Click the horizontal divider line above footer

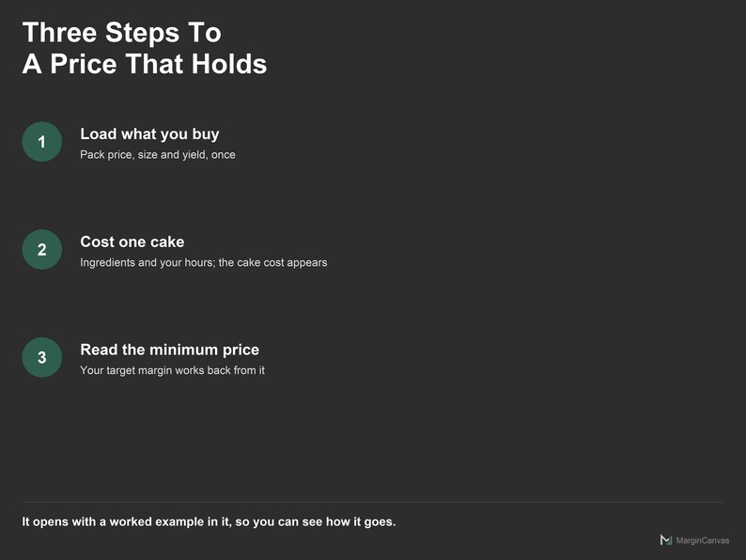tap(373, 502)
